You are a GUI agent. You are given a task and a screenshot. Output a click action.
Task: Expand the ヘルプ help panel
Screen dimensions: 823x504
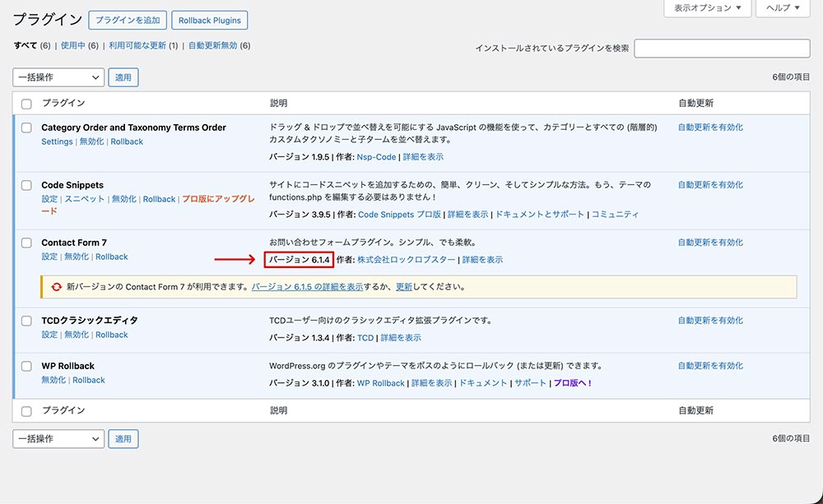tap(783, 8)
